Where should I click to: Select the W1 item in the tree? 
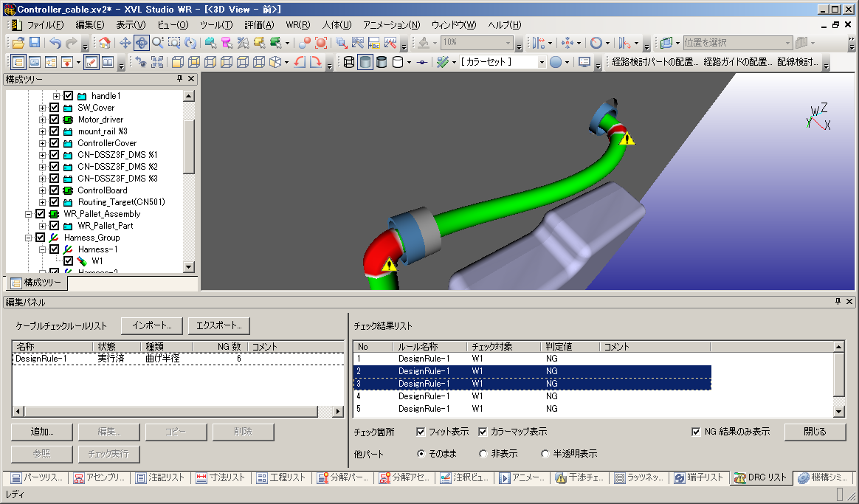coord(97,261)
